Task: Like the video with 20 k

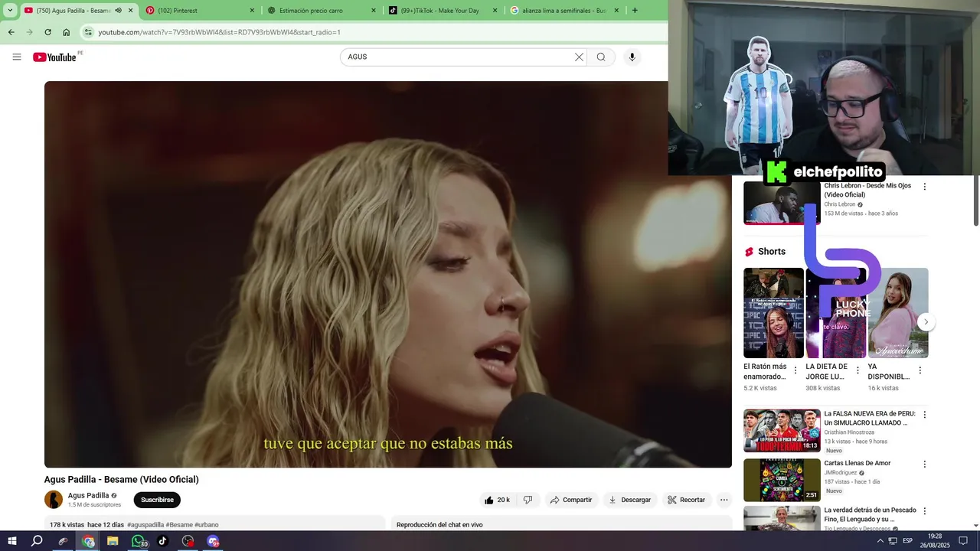Action: (x=496, y=500)
